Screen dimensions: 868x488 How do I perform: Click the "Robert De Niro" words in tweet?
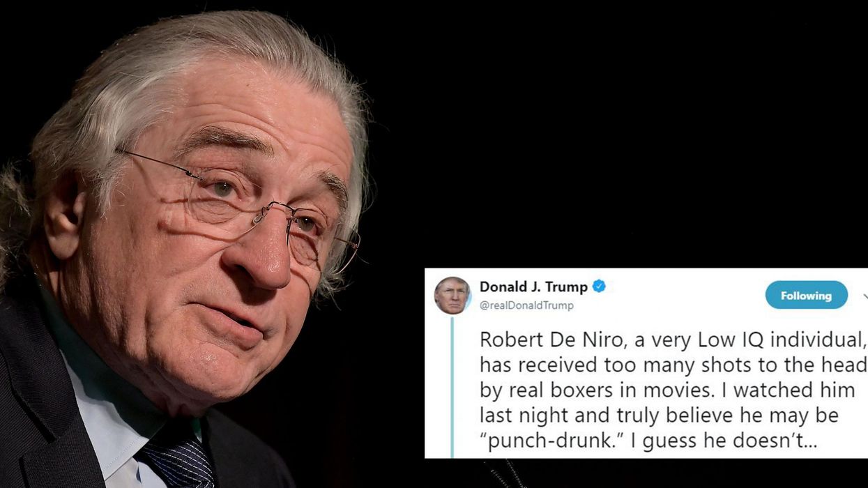pyautogui.click(x=538, y=340)
